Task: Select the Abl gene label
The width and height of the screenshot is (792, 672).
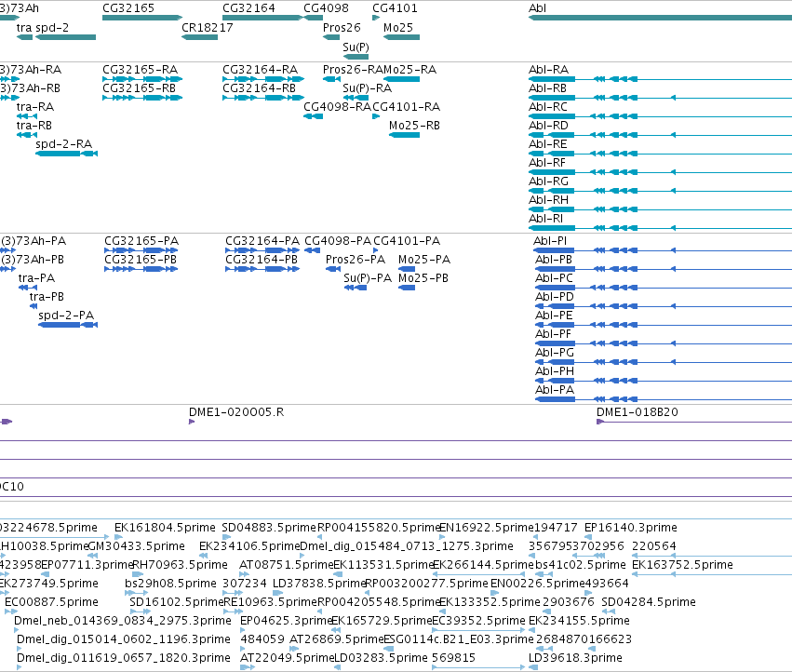Action: [537, 8]
